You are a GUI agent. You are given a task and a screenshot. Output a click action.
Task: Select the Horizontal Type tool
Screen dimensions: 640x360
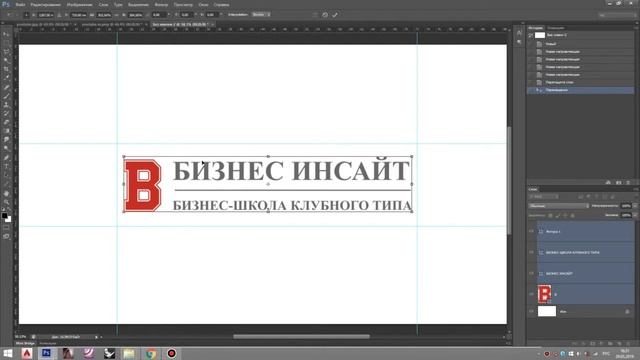tap(6, 166)
